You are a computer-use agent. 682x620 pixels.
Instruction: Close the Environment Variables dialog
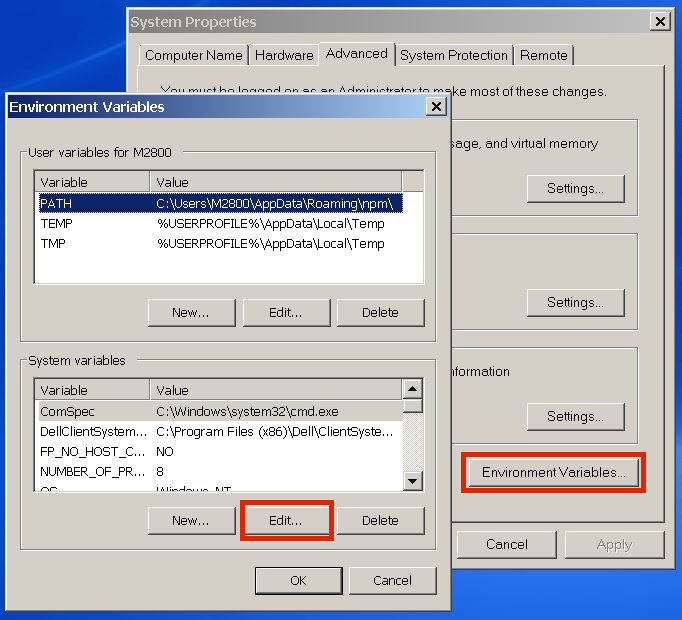435,107
